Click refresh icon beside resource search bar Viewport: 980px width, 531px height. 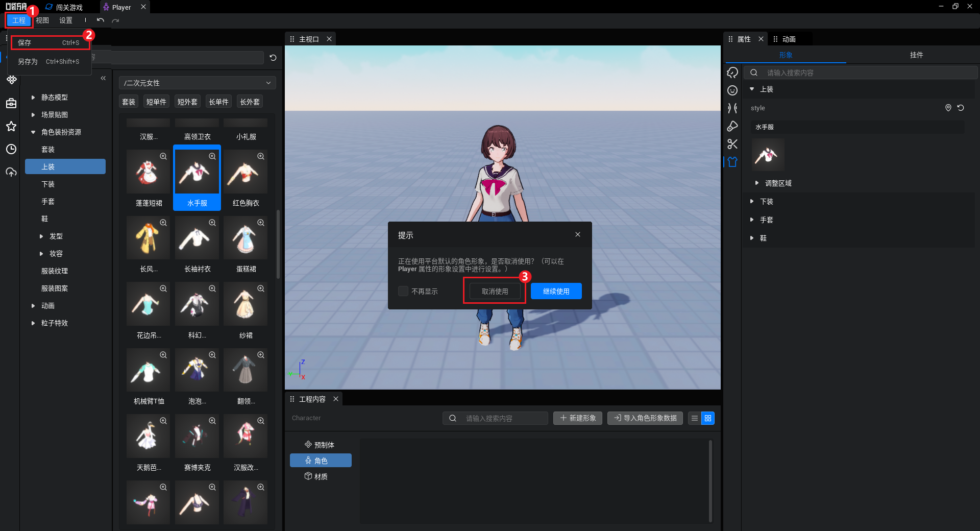(x=273, y=58)
